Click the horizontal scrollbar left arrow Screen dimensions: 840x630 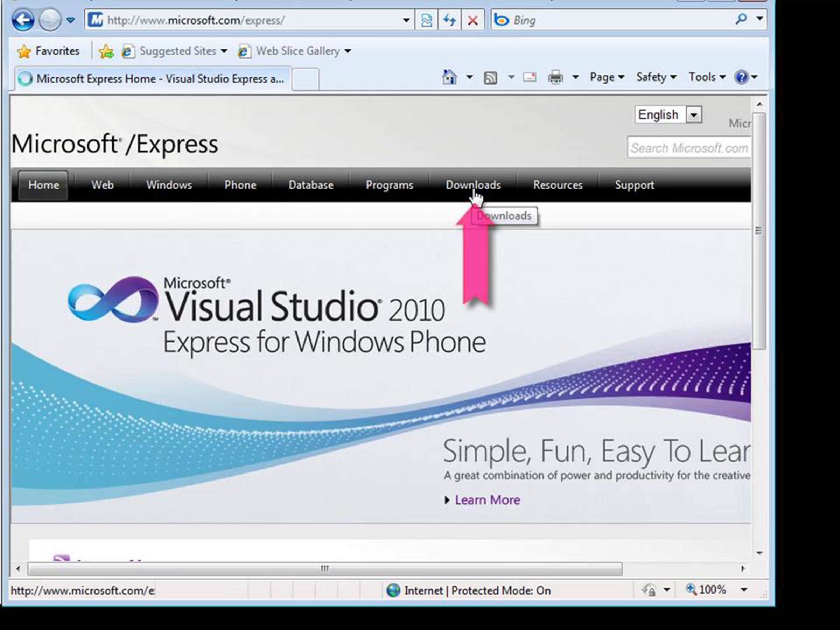click(x=18, y=568)
